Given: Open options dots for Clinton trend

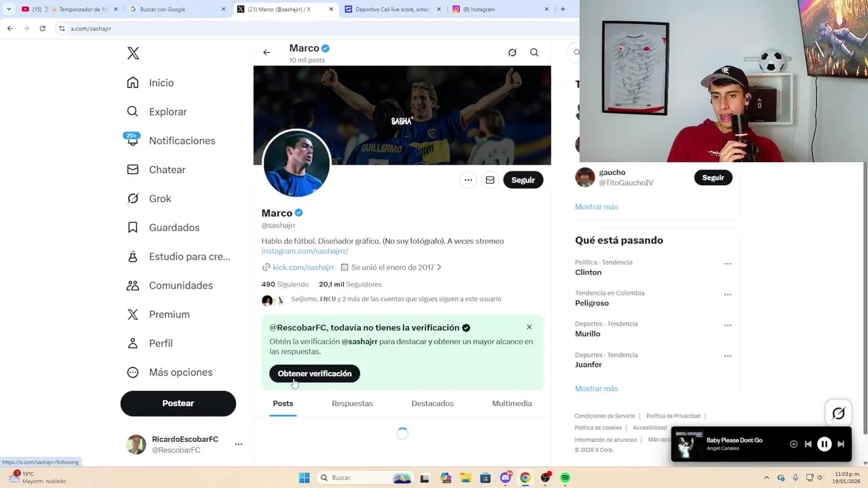Looking at the screenshot, I should click(728, 264).
